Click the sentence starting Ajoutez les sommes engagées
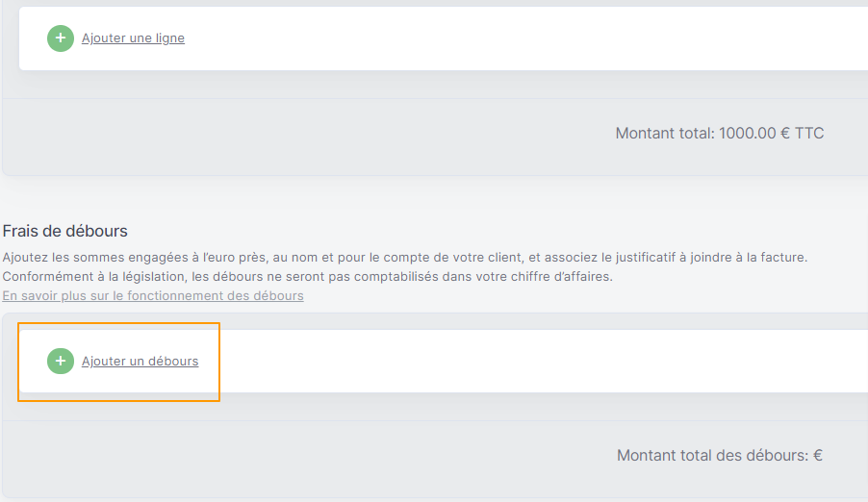 405,258
